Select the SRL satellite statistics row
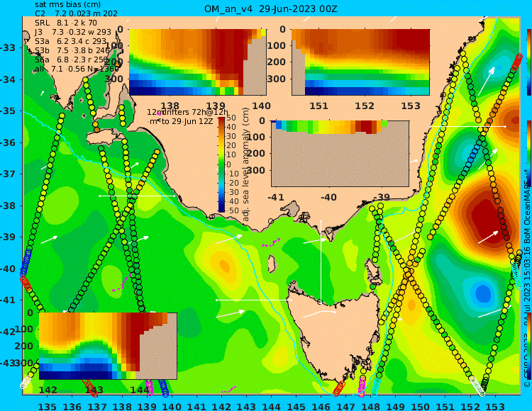532x411 pixels. point(66,23)
